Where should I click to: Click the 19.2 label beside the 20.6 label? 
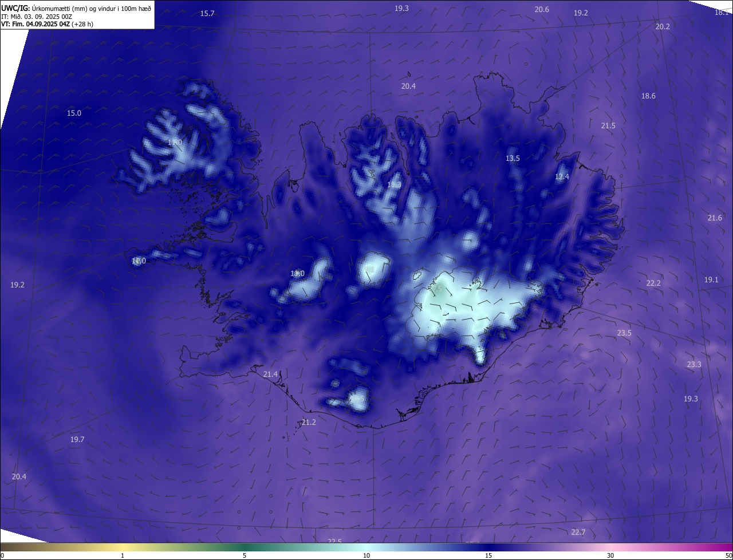[x=581, y=13]
